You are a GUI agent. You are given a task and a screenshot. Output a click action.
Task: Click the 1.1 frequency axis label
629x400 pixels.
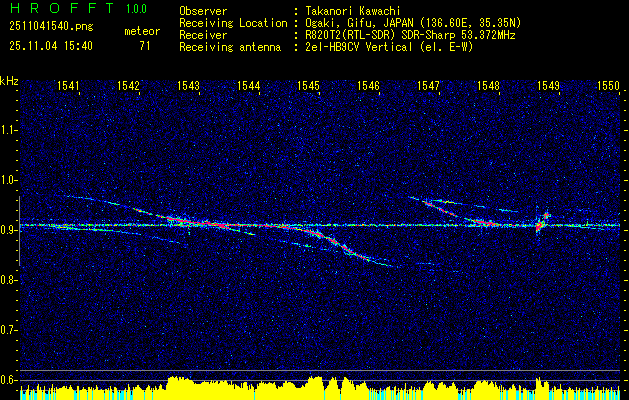point(9,130)
